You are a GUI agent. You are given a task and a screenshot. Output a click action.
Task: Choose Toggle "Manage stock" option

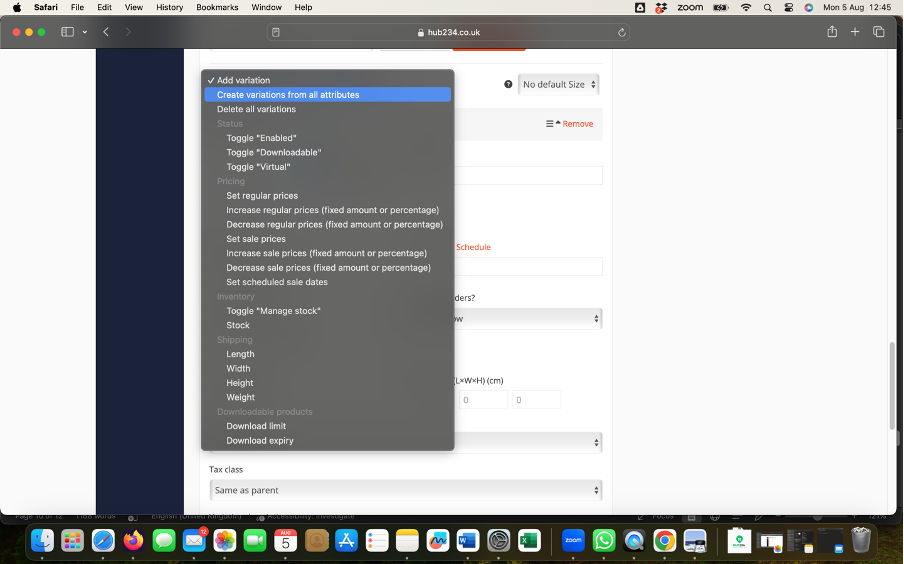point(273,311)
